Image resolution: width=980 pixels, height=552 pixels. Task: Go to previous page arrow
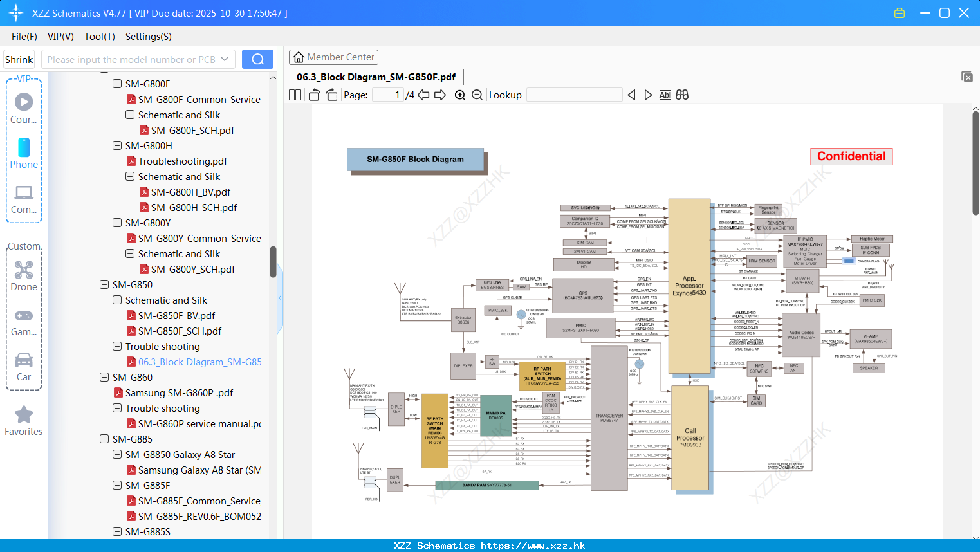click(x=423, y=95)
